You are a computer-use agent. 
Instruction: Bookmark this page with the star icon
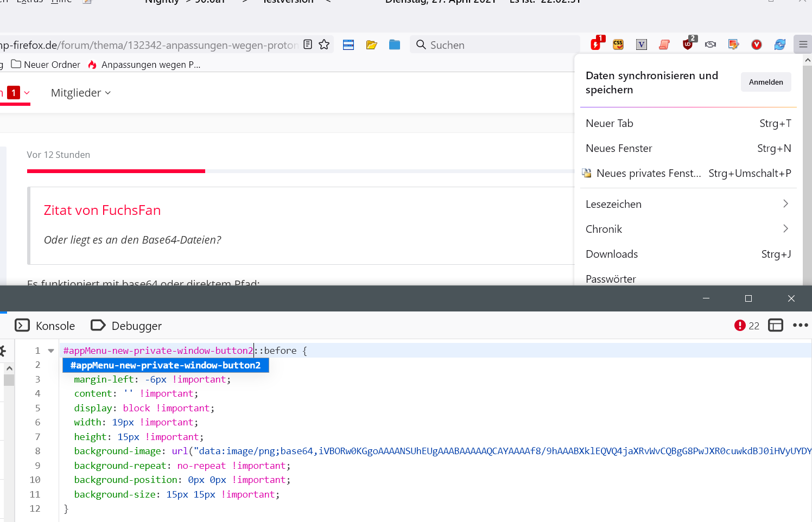[x=324, y=44]
